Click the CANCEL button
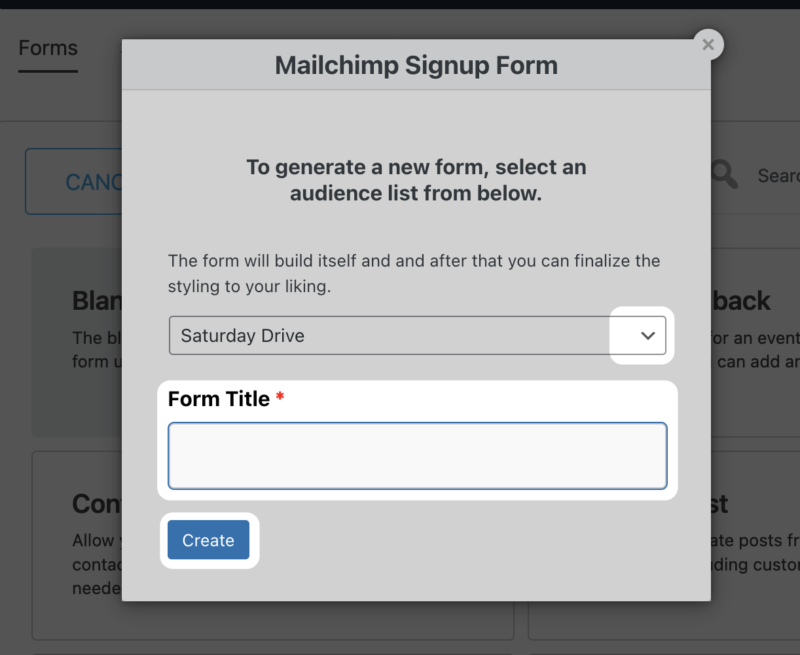Image resolution: width=800 pixels, height=655 pixels. click(95, 181)
